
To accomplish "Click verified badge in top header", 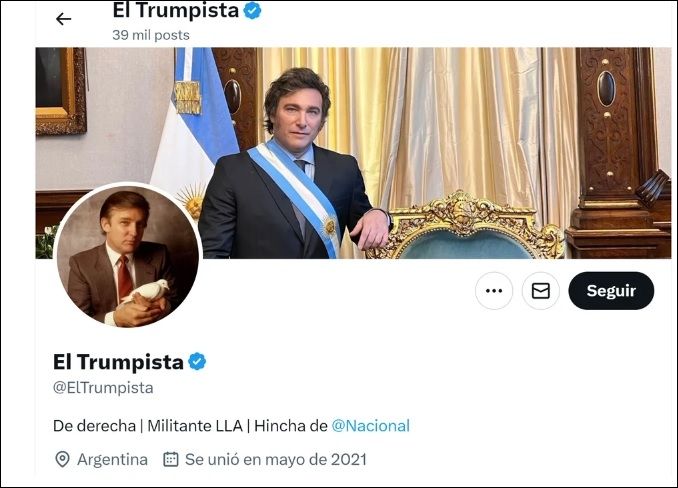I will (254, 11).
